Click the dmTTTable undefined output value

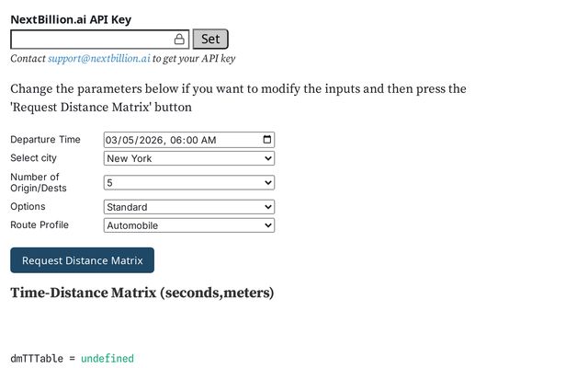click(107, 359)
